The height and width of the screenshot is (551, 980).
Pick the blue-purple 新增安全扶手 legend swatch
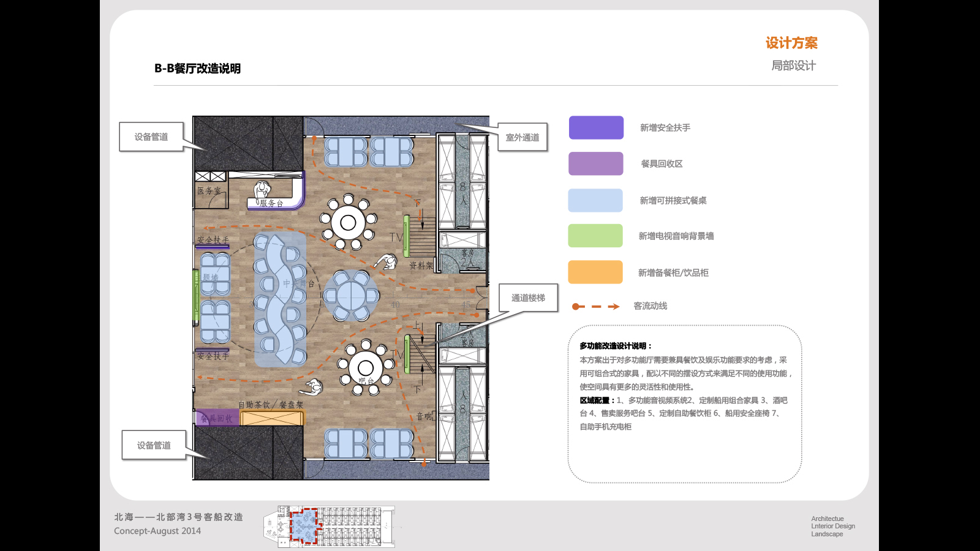click(596, 128)
